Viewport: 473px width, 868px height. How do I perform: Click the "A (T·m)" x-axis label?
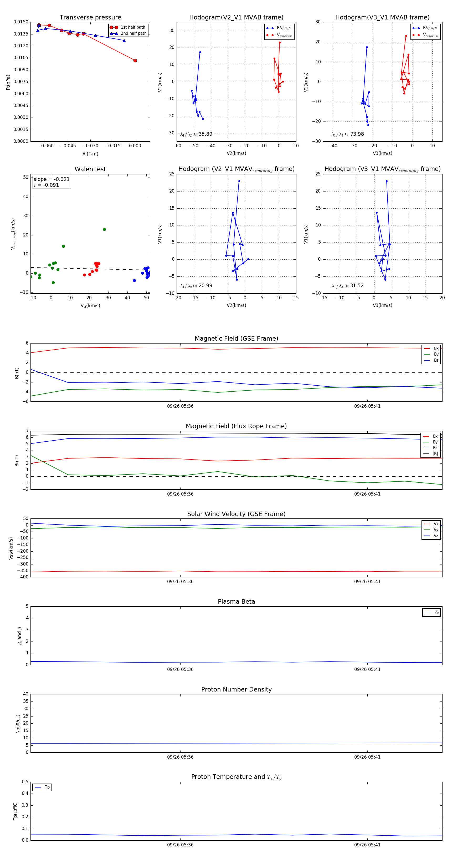(90, 154)
